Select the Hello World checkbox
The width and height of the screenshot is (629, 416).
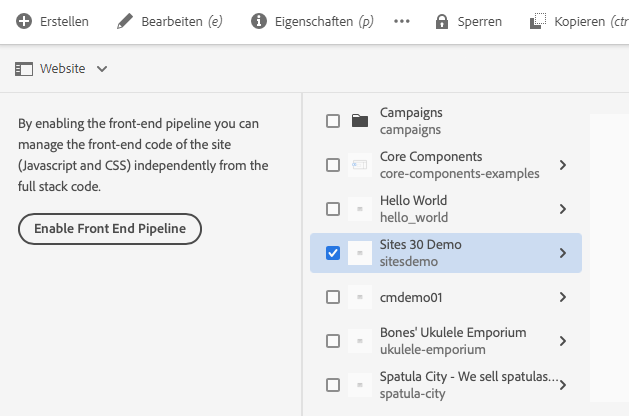pos(333,209)
